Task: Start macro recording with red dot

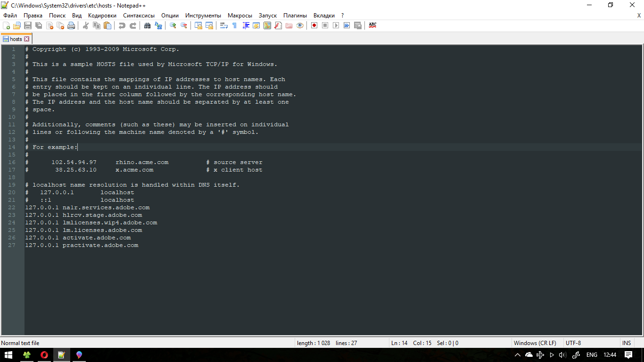Action: pyautogui.click(x=314, y=25)
